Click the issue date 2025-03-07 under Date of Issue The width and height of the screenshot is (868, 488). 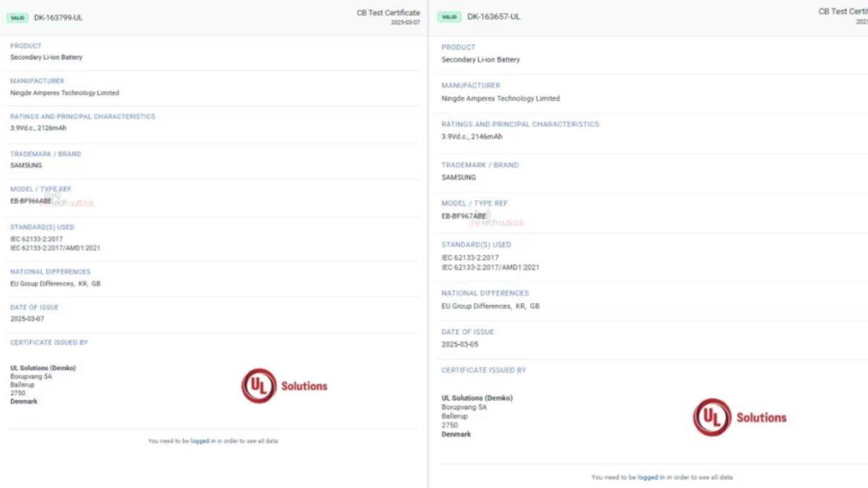27,319
